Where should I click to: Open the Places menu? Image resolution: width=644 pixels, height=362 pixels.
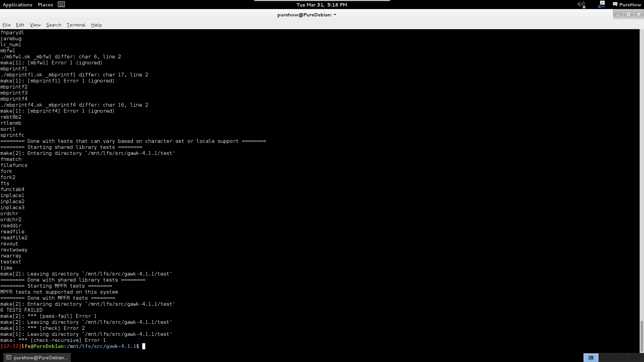[x=45, y=5]
